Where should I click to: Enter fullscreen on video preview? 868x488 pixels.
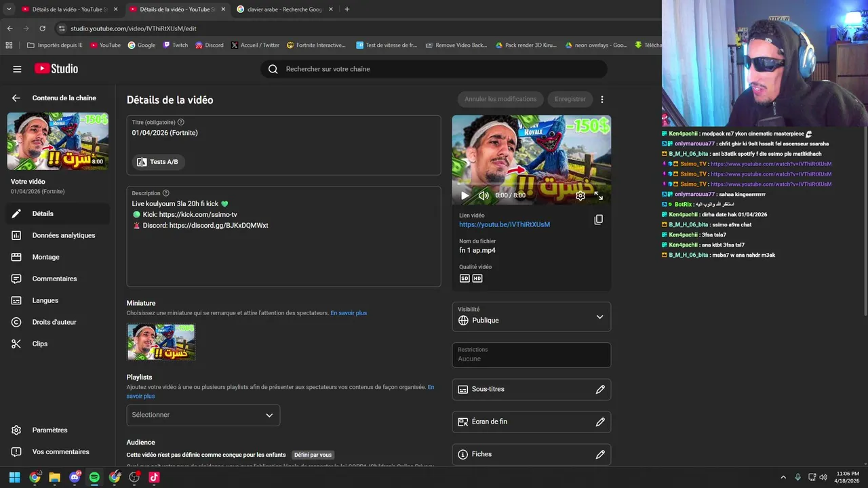599,195
